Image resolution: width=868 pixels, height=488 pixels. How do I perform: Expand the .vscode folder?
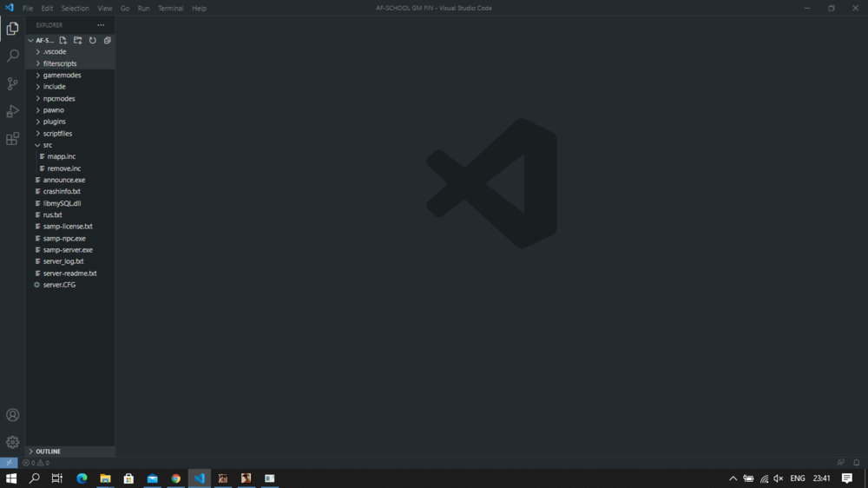(70, 51)
